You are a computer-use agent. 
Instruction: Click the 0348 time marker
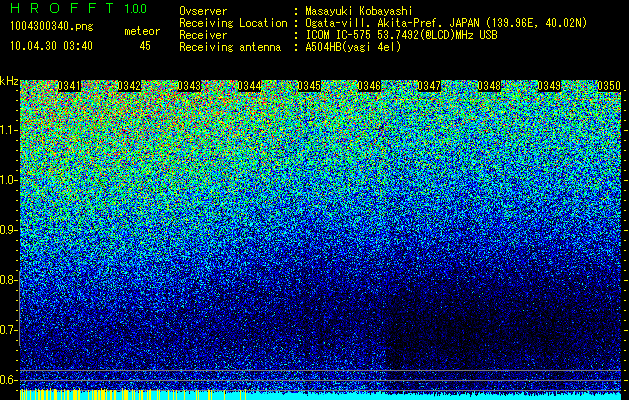[489, 86]
